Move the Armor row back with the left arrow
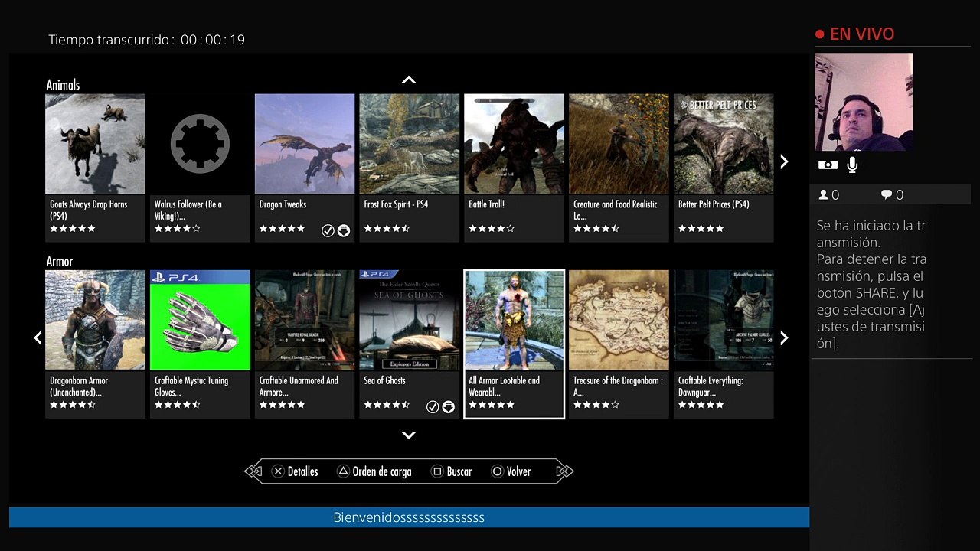This screenshot has height=551, width=980. 38,337
